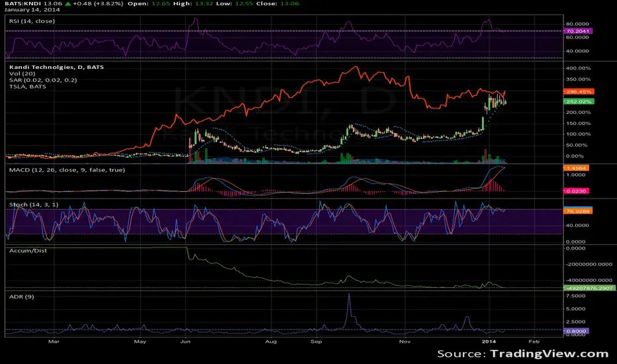The width and height of the screenshot is (617, 364).
Task: Click the orange 296.45% price tag
Action: [579, 91]
